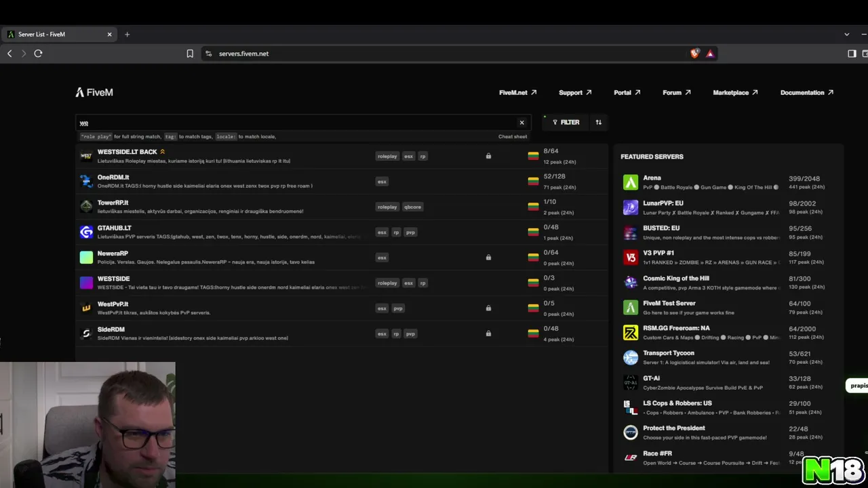This screenshot has width=868, height=488.
Task: Open the Documentation link
Action: [806, 92]
